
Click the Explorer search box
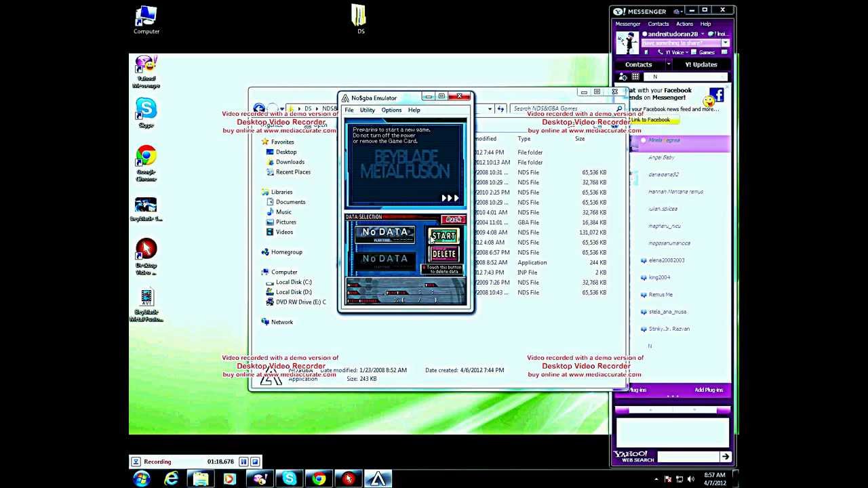coord(566,108)
